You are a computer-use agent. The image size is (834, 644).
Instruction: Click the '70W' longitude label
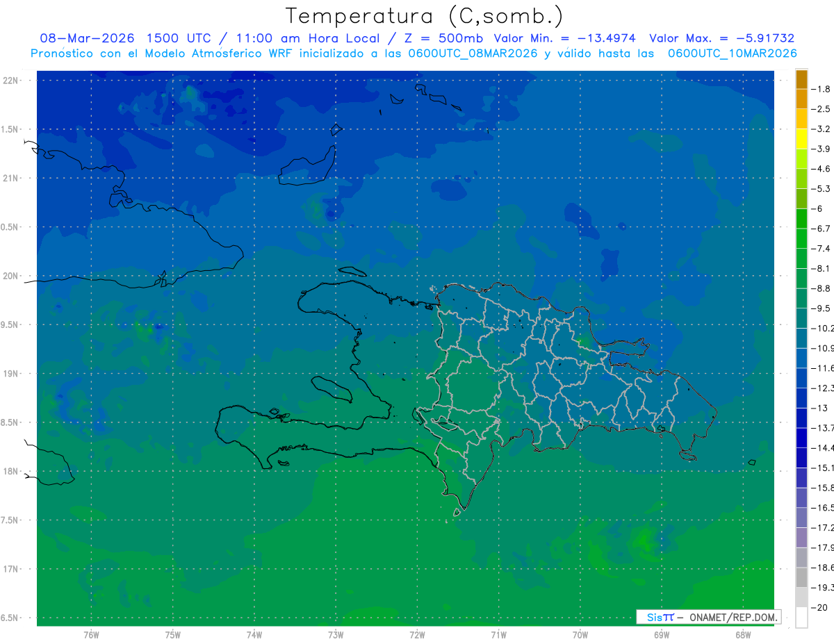coord(580,635)
